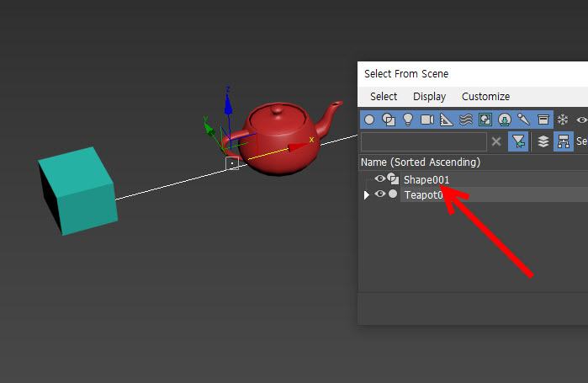
Task: Toggle visibility eye of Shape001
Action: click(x=380, y=178)
